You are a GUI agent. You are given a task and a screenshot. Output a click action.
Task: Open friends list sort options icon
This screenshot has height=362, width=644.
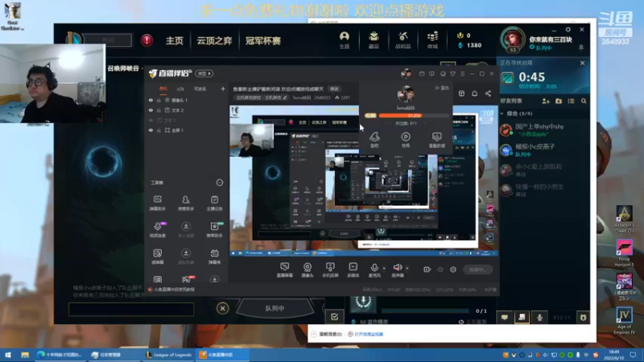click(x=571, y=101)
